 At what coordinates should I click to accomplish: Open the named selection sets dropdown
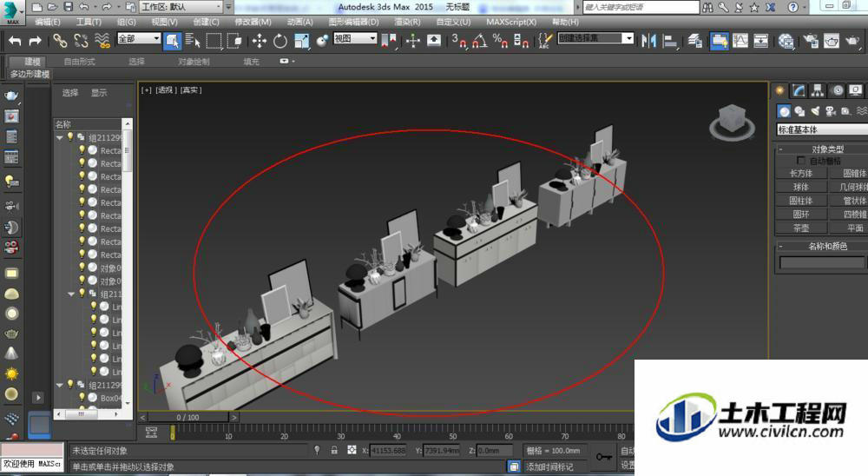coord(595,38)
